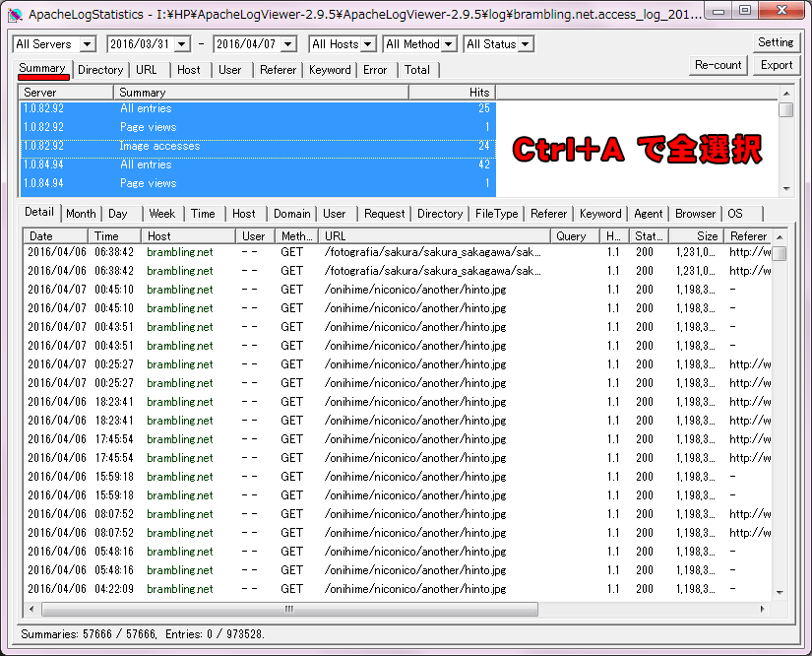Open the FileType tab in detail panel
The image size is (812, 656).
click(496, 214)
